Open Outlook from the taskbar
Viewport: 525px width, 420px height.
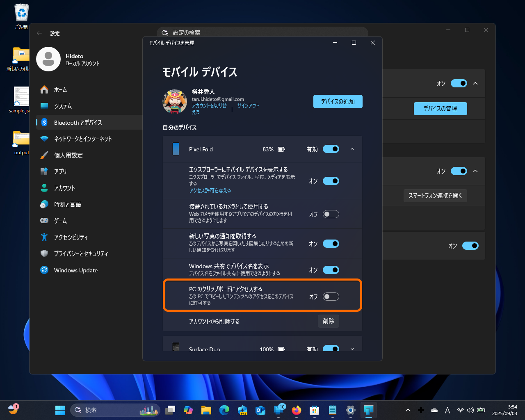(260, 410)
